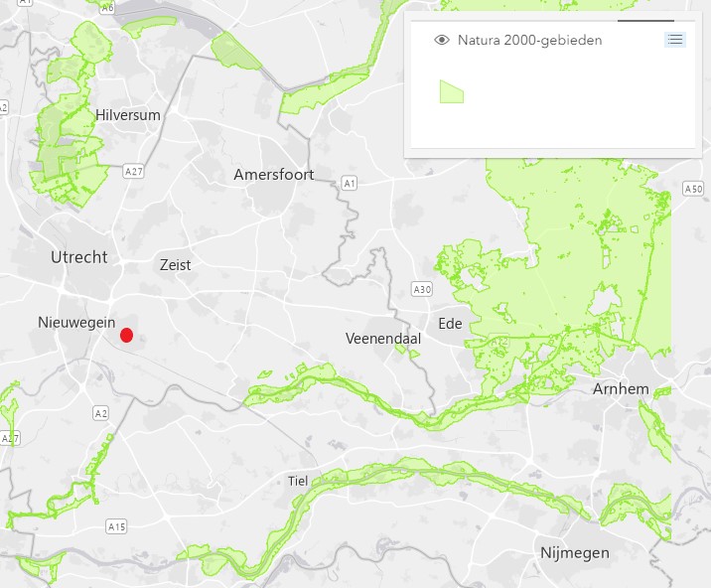Click the Utrecht city label

click(x=79, y=257)
